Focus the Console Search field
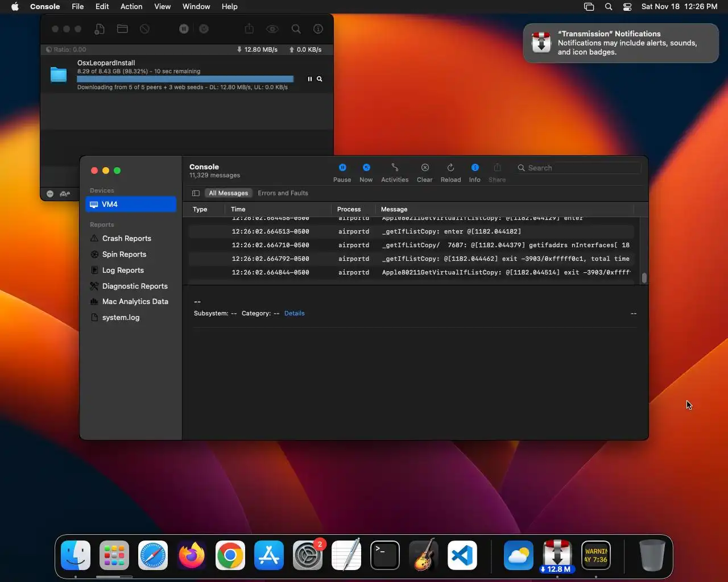This screenshot has height=582, width=728. click(578, 168)
